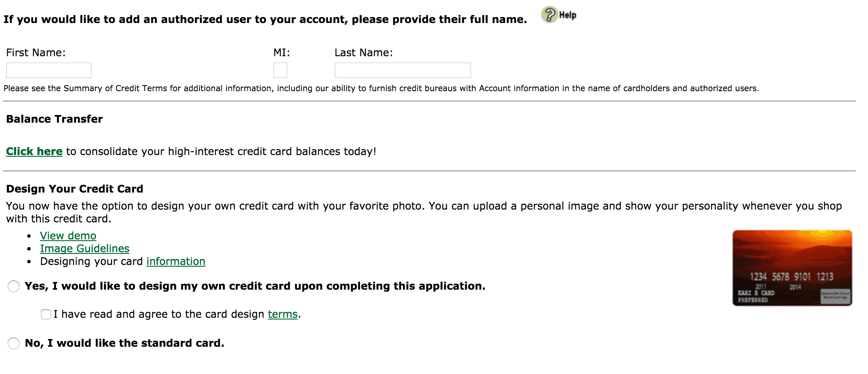Click the Last Name label text
Screen dimensions: 868x374
click(364, 53)
